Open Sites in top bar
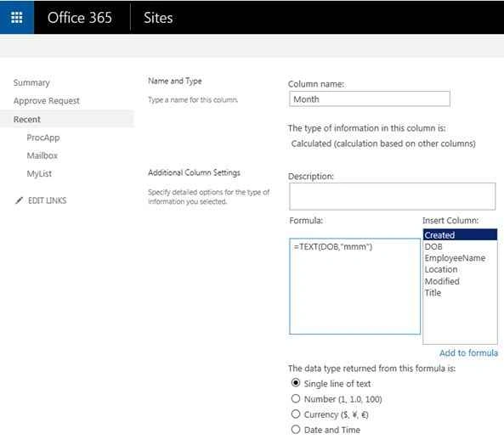 [158, 18]
